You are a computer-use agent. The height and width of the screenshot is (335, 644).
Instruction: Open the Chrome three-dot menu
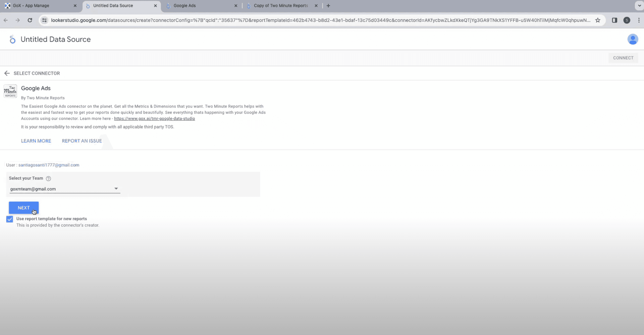coord(639,20)
